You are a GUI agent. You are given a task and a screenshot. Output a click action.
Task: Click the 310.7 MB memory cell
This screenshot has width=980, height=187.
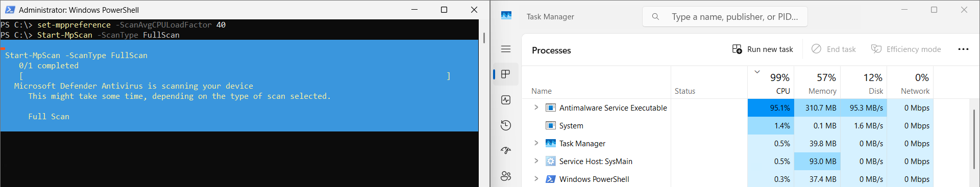pos(817,108)
